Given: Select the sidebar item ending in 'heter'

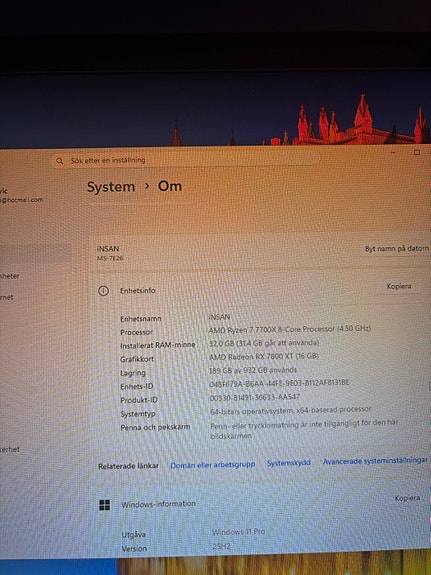Looking at the screenshot, I should tap(10, 276).
